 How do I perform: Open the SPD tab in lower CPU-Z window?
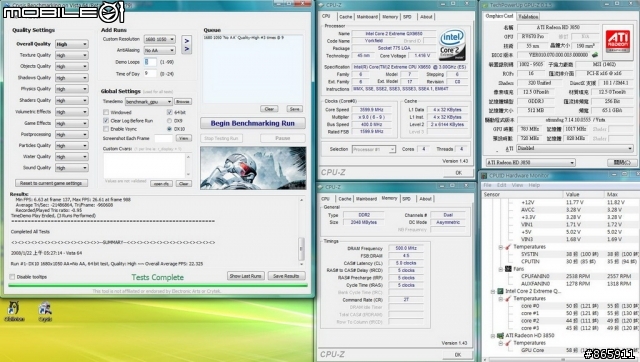[407, 199]
